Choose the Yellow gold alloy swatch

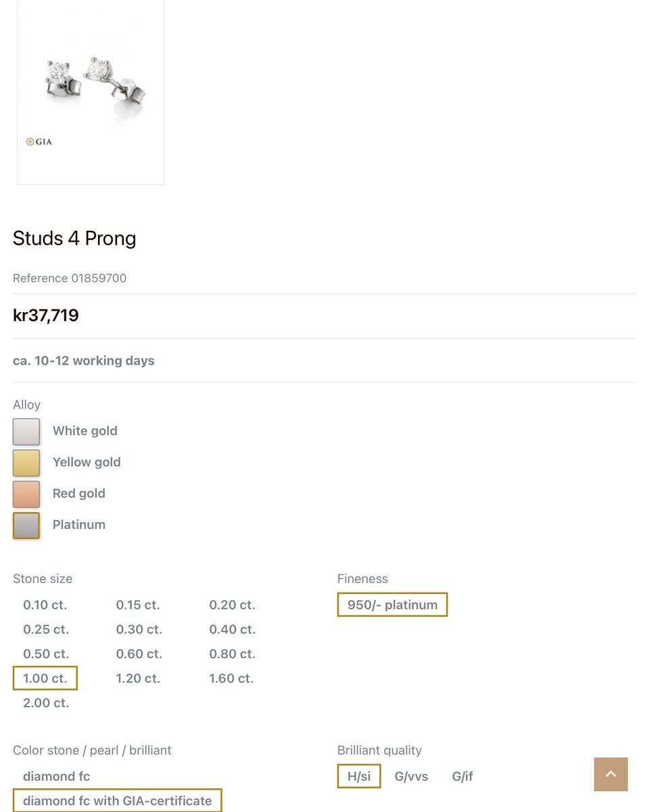(x=26, y=463)
